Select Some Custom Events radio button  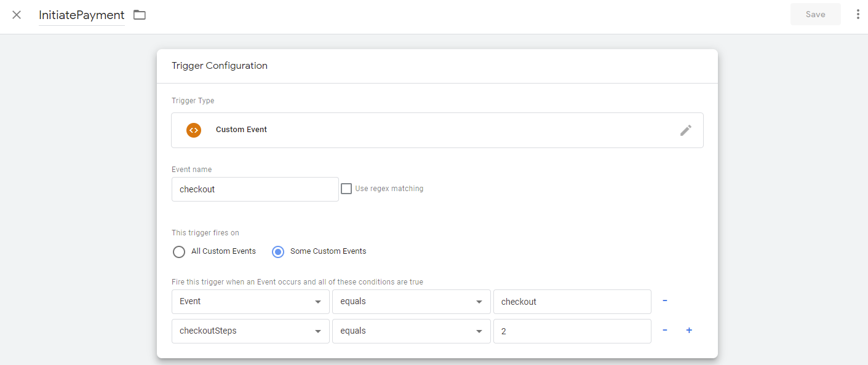[278, 251]
